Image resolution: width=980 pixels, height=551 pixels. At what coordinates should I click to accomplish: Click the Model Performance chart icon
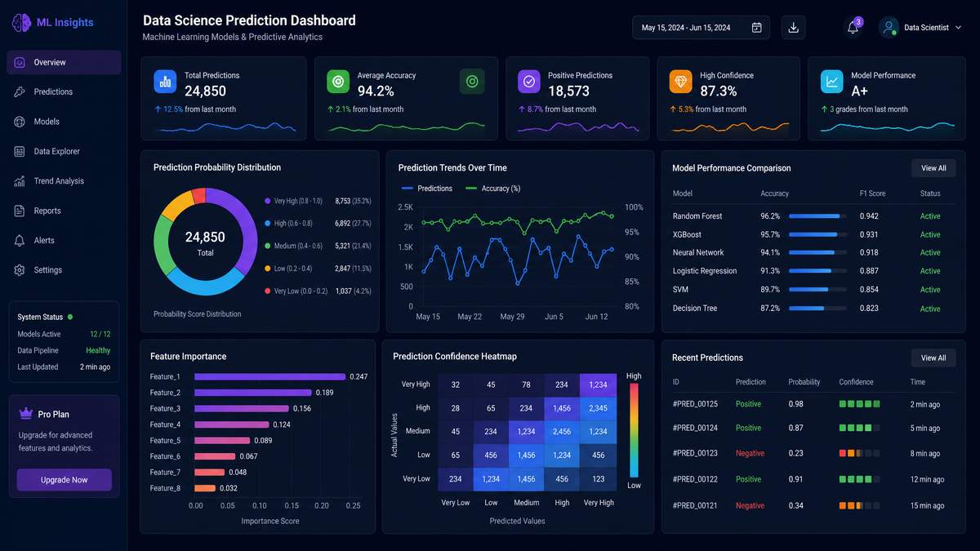pyautogui.click(x=832, y=82)
